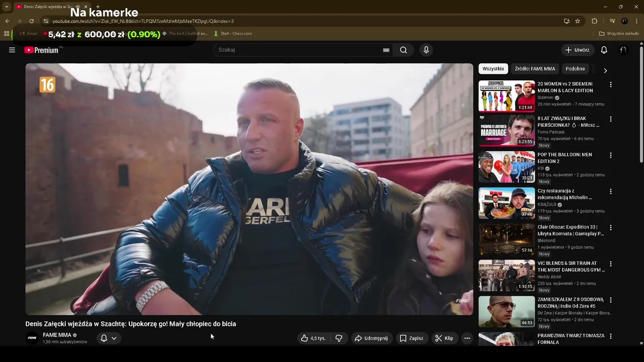The image size is (644, 362).
Task: Select the Wszystkie filter chip
Action: (x=493, y=69)
